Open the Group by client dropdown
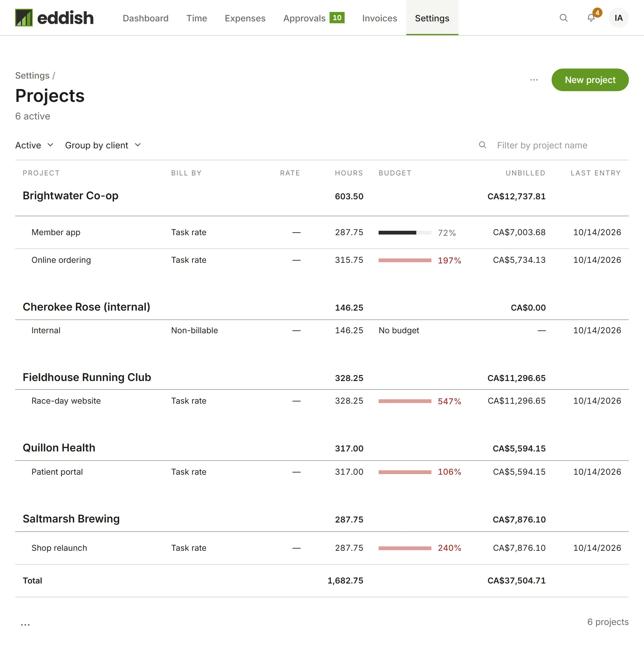 [103, 145]
